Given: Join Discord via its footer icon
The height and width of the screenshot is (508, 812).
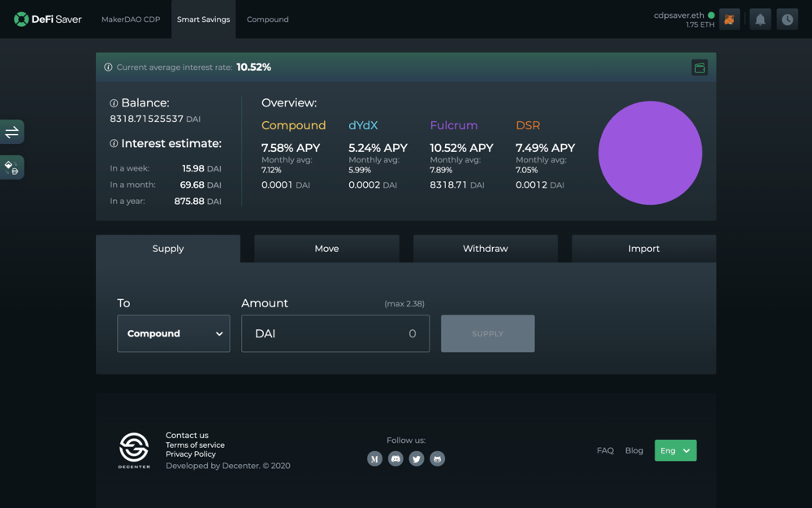Looking at the screenshot, I should pos(395,458).
